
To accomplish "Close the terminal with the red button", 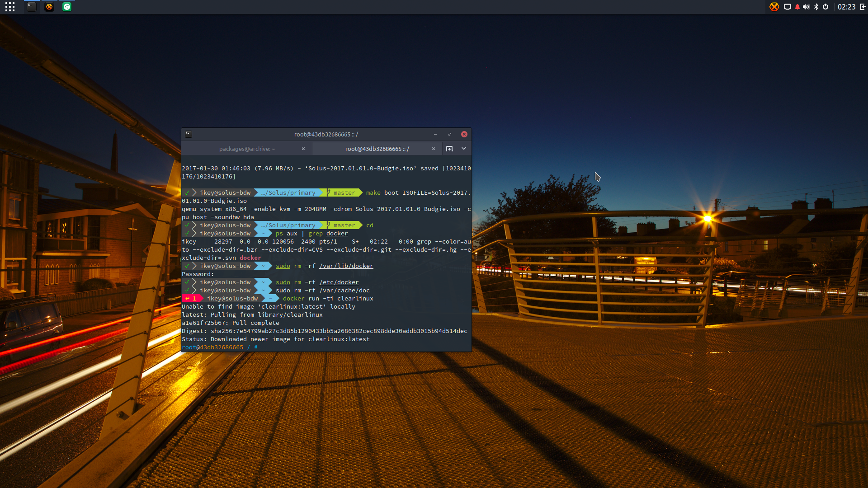I will pos(464,134).
